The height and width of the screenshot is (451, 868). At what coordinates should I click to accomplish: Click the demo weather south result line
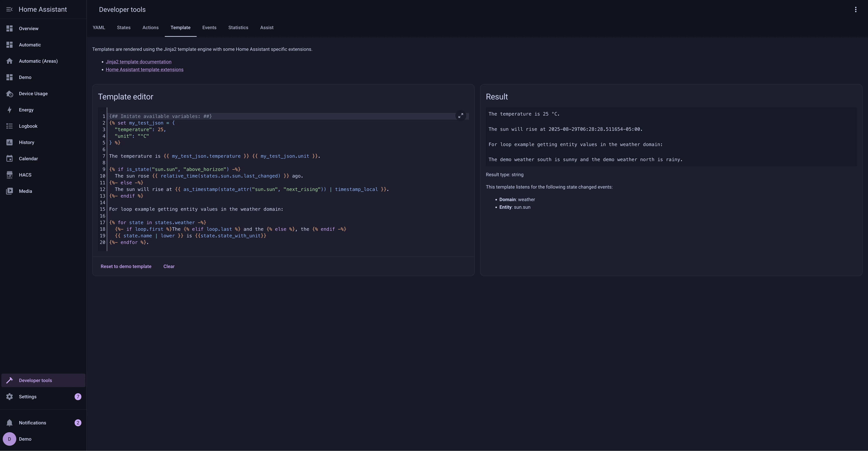point(586,160)
